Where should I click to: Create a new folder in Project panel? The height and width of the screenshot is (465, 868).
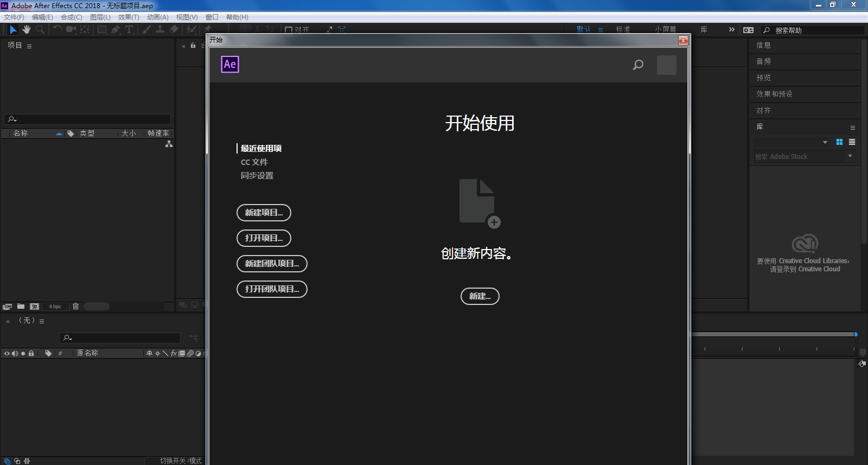(x=21, y=307)
